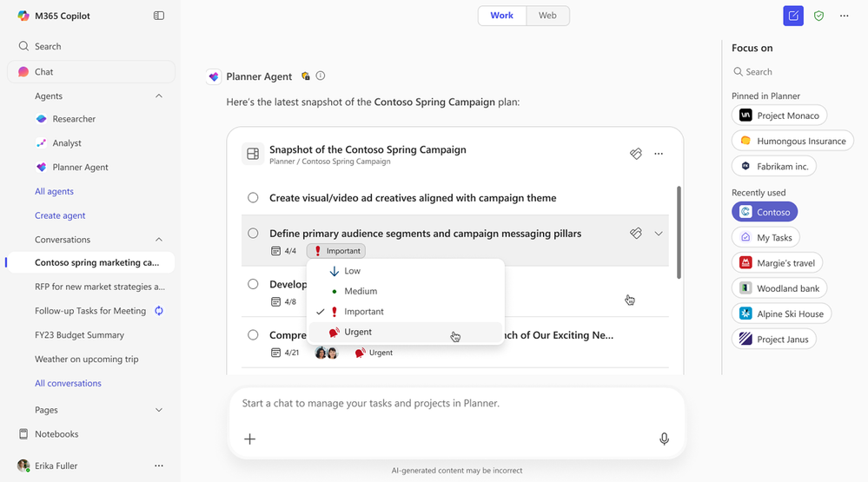868x482 pixels.
Task: Switch to the Web tab
Action: [547, 16]
